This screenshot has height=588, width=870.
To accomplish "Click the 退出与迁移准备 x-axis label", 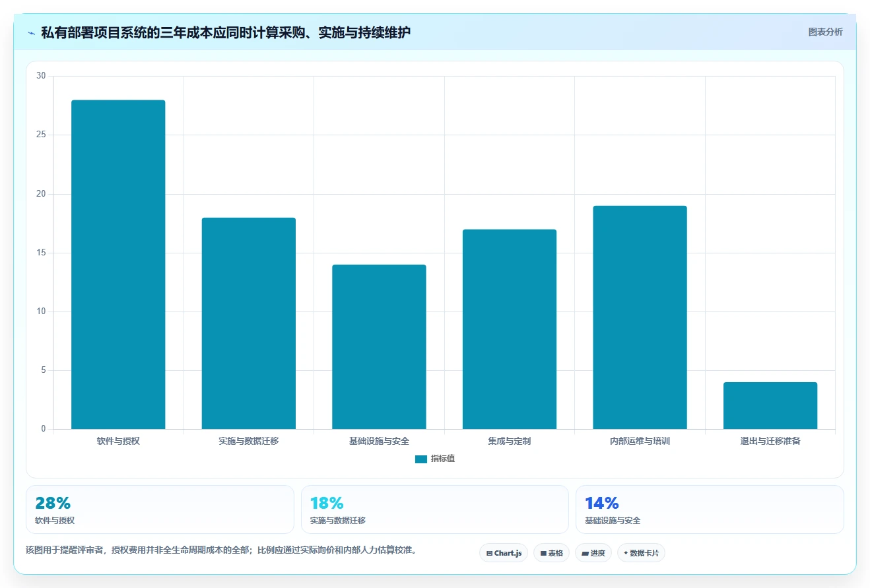I will tap(770, 441).
